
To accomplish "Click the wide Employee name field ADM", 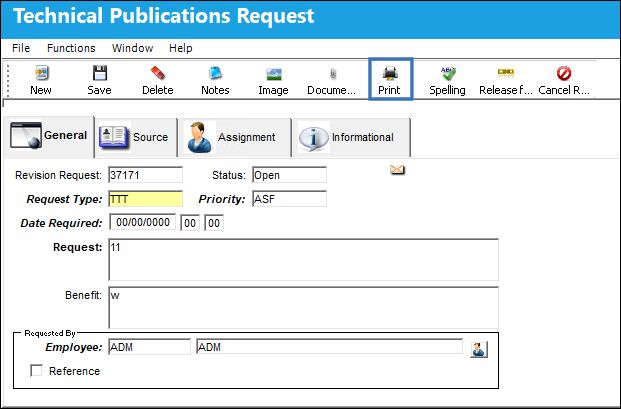I will [330, 347].
